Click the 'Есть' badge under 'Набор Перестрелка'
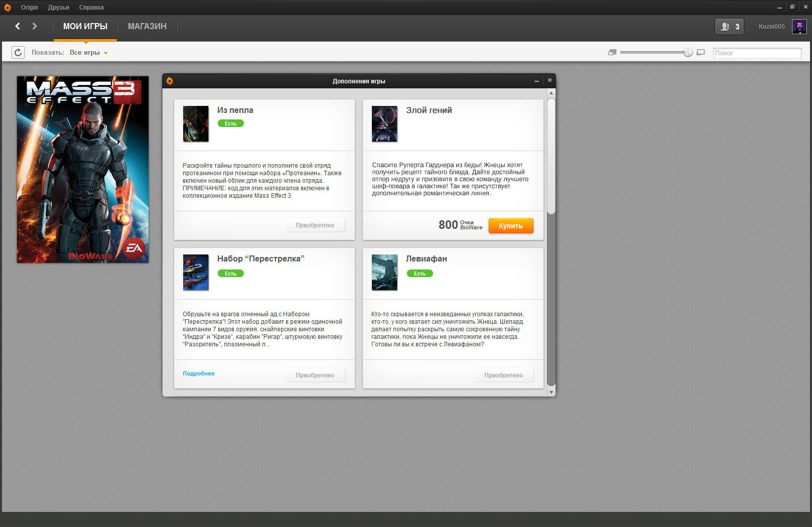 point(231,274)
